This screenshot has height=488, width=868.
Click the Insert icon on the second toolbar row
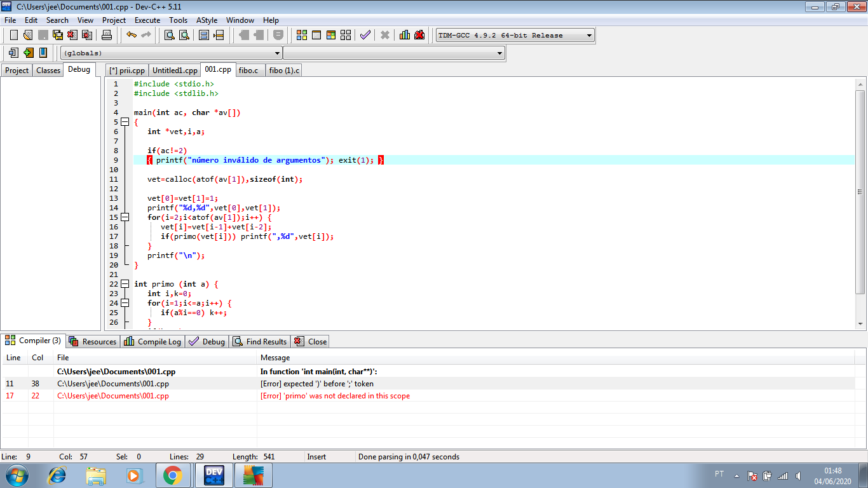click(x=13, y=53)
